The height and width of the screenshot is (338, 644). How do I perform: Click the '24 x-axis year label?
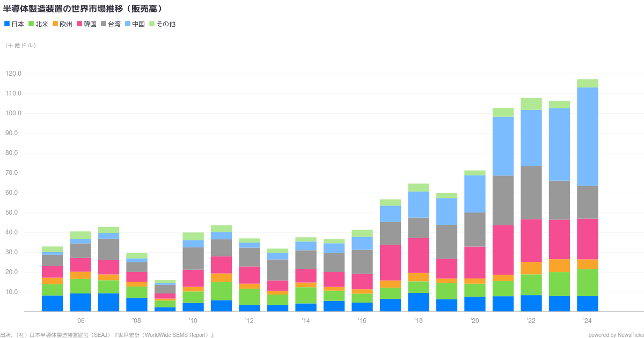click(x=587, y=321)
